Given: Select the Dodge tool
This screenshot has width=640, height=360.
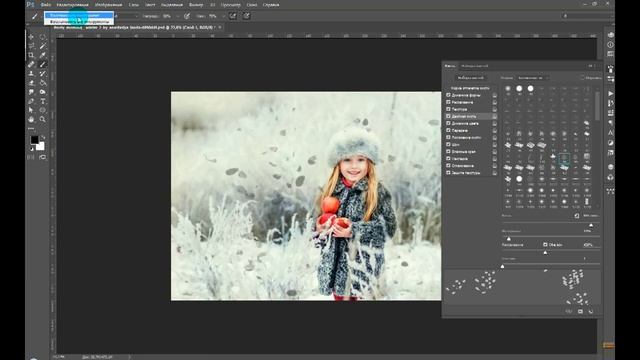Looking at the screenshot, I should tap(42, 92).
